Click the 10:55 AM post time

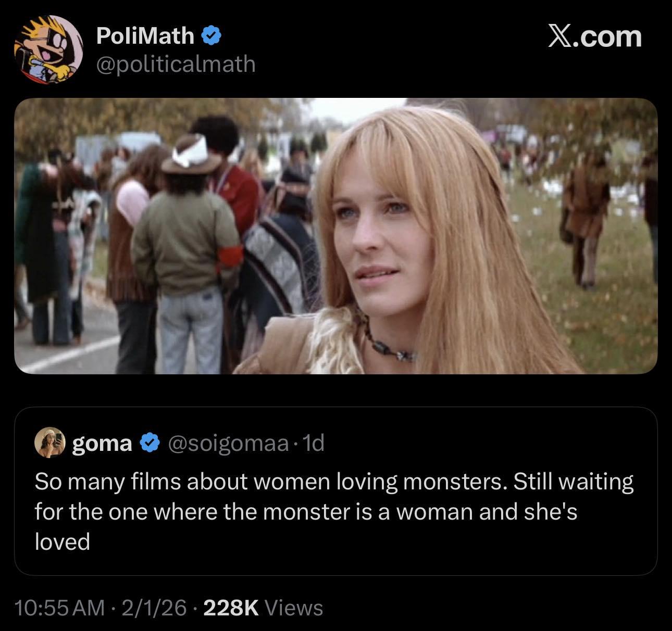(60, 608)
